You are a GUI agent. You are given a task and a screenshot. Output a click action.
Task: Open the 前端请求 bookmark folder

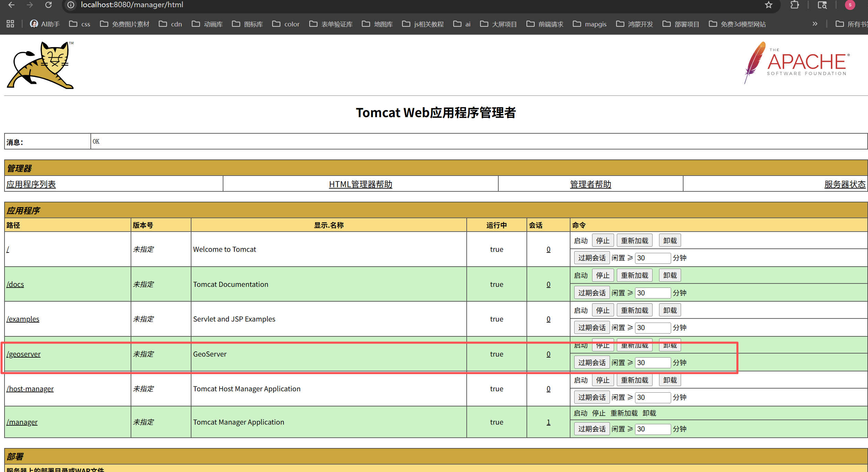pyautogui.click(x=545, y=24)
